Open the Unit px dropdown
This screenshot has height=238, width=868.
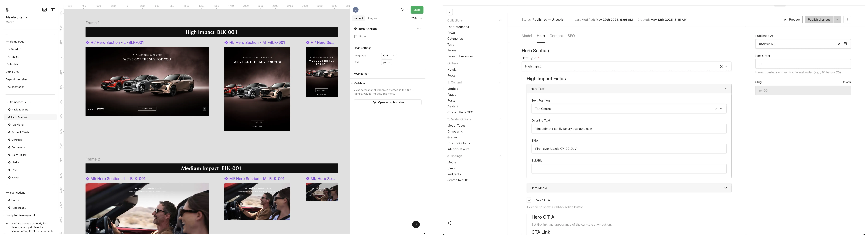tap(386, 62)
